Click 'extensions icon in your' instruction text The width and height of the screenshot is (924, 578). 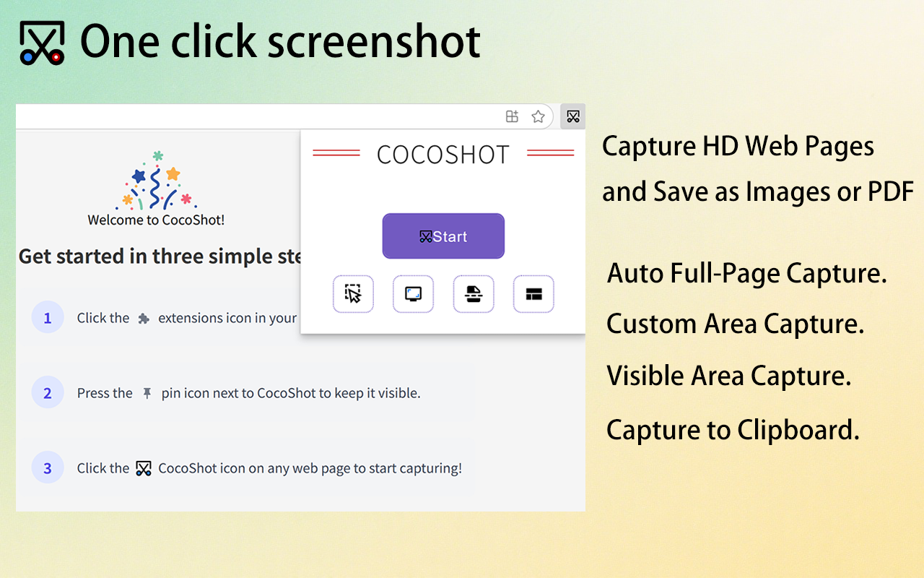point(227,319)
